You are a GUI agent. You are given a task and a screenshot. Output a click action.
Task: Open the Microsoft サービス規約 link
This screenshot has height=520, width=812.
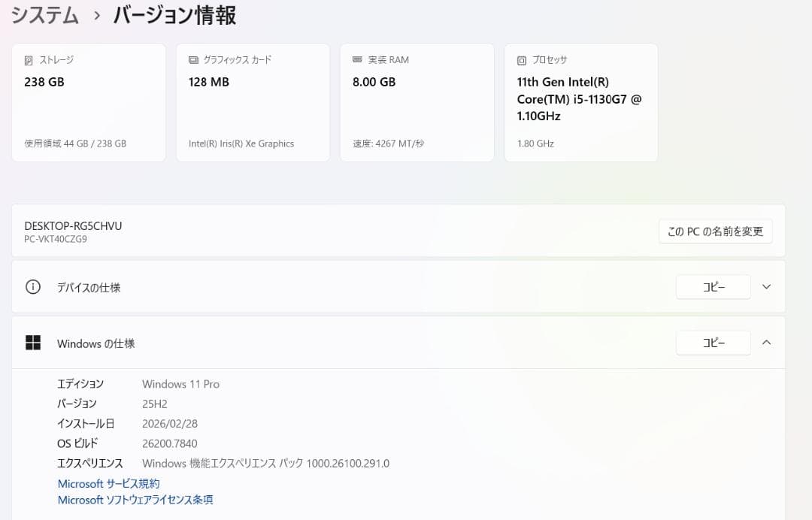tap(108, 483)
